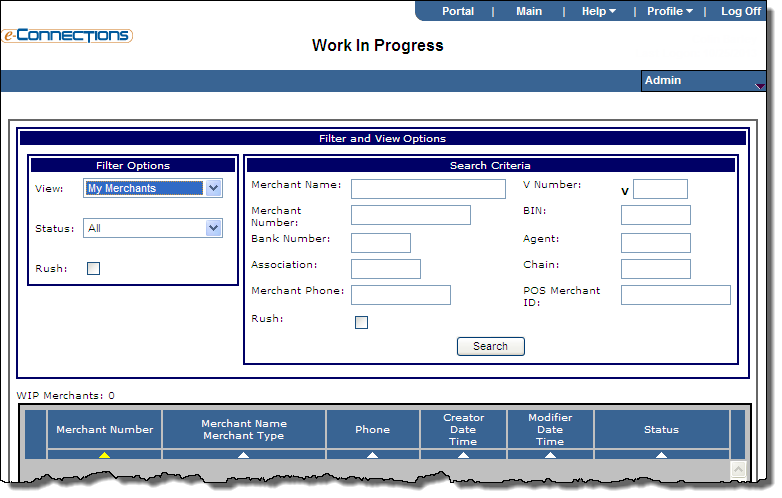Sort by Status column arrow
782x498 pixels.
click(x=661, y=455)
